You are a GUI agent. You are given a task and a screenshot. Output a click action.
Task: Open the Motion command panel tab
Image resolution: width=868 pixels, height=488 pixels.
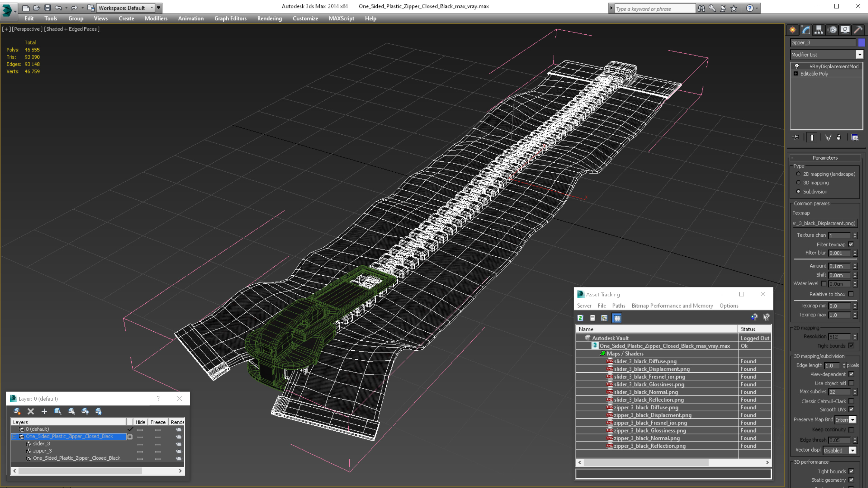832,30
